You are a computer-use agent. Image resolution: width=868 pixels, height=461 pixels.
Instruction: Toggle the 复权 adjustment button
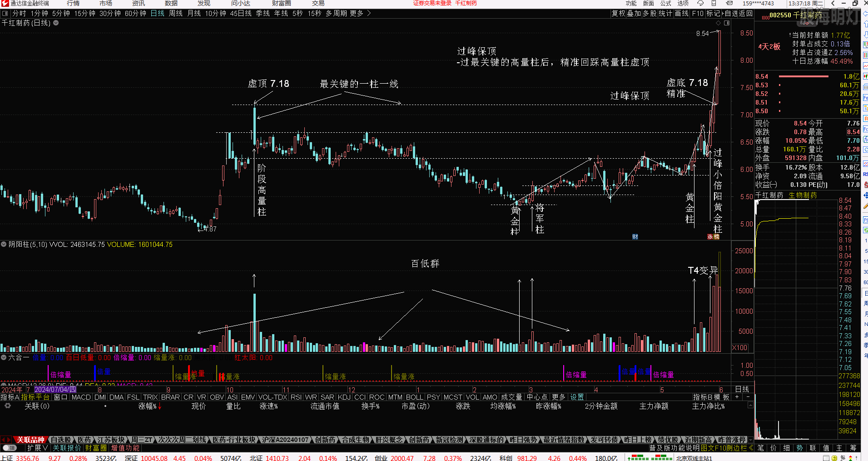619,13
